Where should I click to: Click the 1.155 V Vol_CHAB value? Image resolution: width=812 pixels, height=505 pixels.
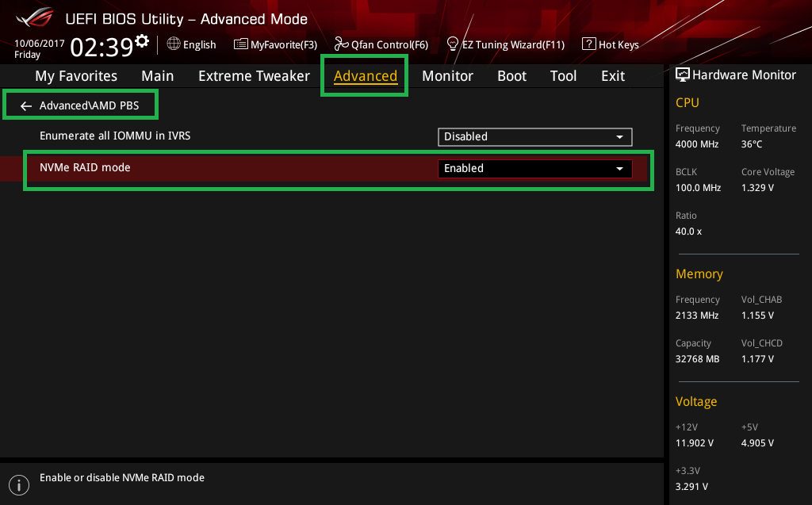(757, 316)
